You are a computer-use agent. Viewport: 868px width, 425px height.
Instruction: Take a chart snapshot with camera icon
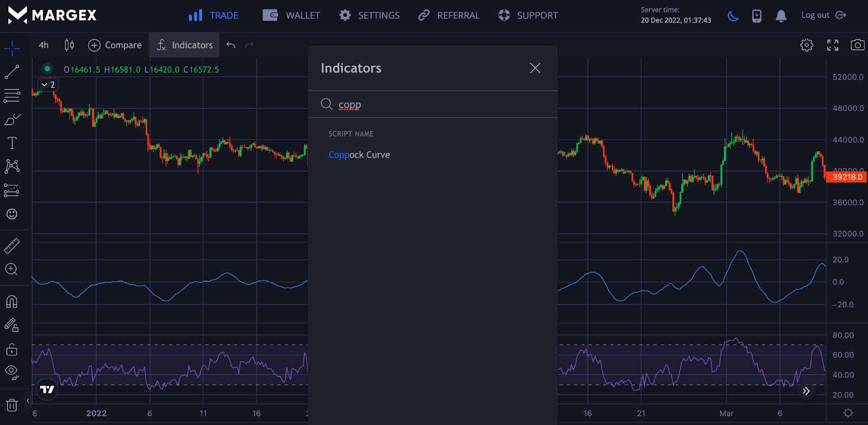pos(857,45)
